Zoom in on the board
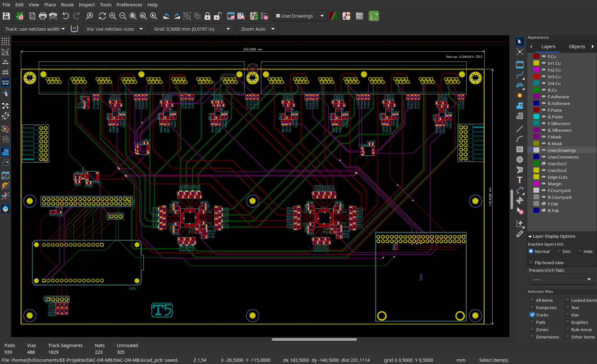 pyautogui.click(x=112, y=16)
